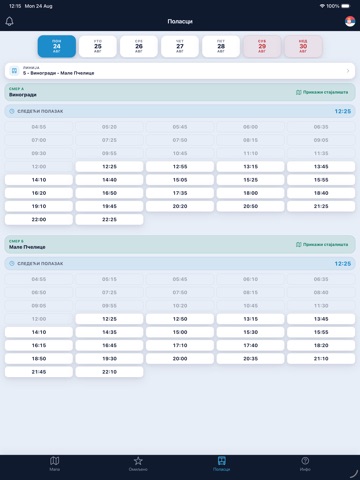Select the 18:20 departure
Image resolution: width=360 pixels, height=480 pixels.
click(321, 345)
